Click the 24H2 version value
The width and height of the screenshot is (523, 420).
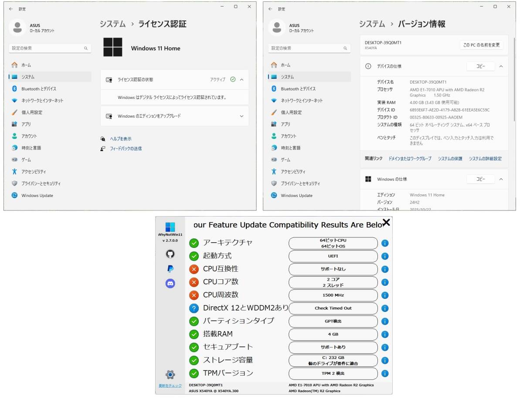[414, 202]
